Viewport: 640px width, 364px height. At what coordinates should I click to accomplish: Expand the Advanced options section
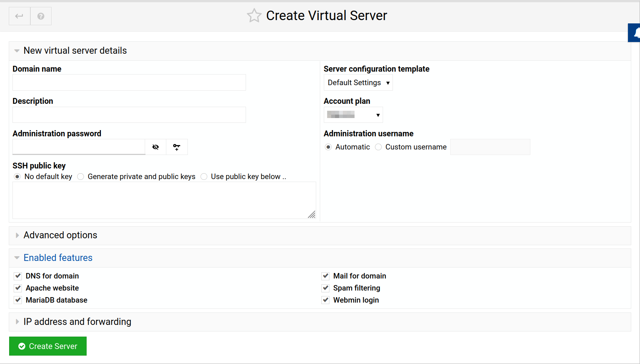[60, 235]
